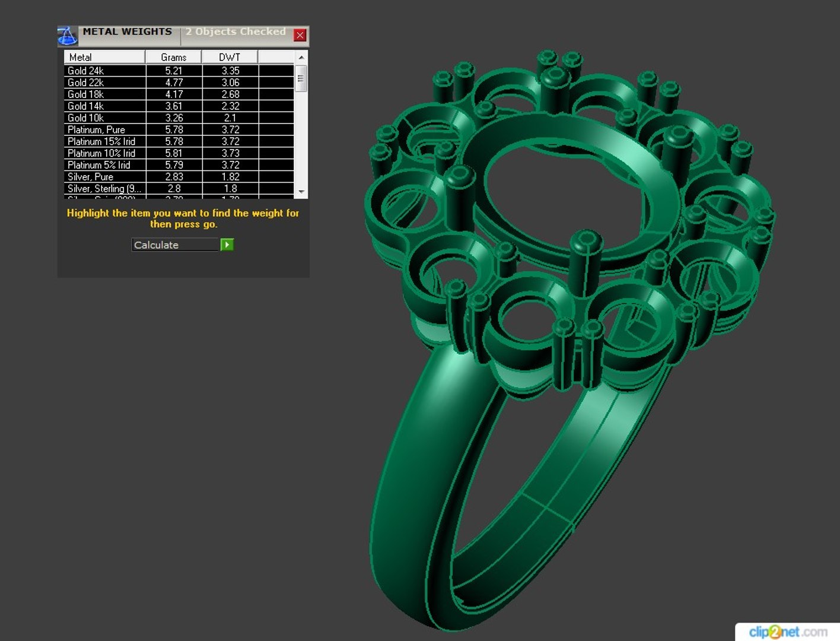Image resolution: width=840 pixels, height=641 pixels.
Task: Close the Metal Weights panel
Action: [300, 35]
